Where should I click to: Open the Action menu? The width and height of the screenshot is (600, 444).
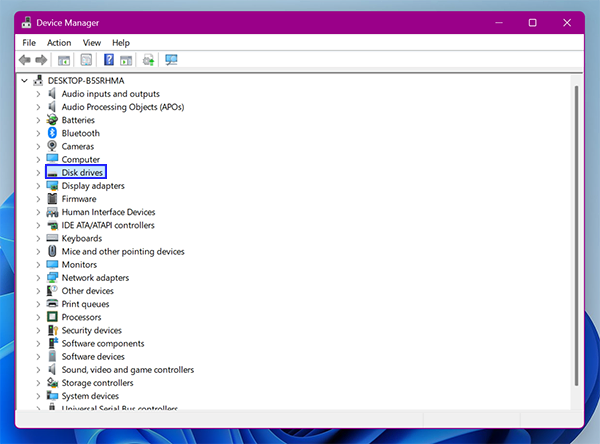(59, 42)
